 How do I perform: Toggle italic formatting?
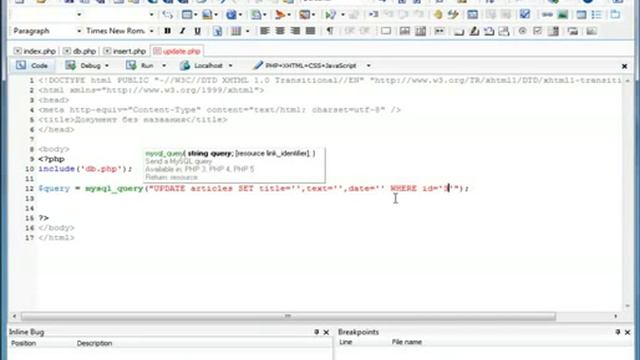point(182,31)
